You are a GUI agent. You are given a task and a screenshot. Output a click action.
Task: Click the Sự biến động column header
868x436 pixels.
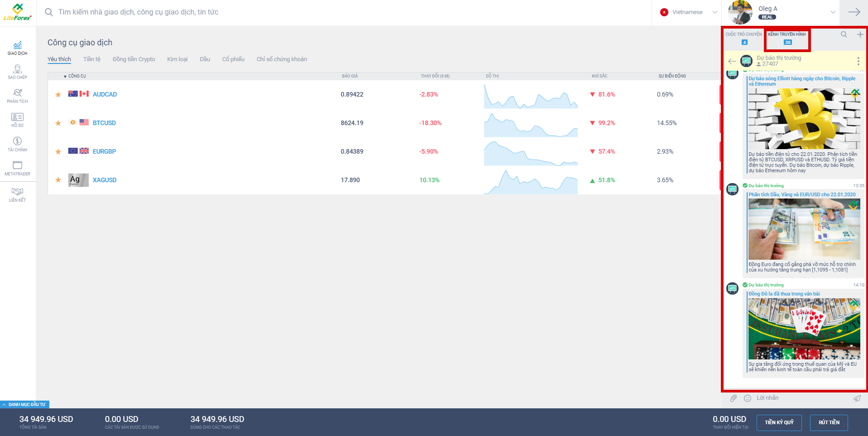tap(672, 76)
